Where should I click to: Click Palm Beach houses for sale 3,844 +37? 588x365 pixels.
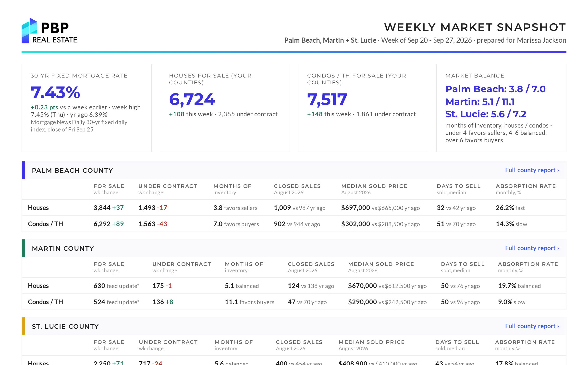pyautogui.click(x=109, y=208)
